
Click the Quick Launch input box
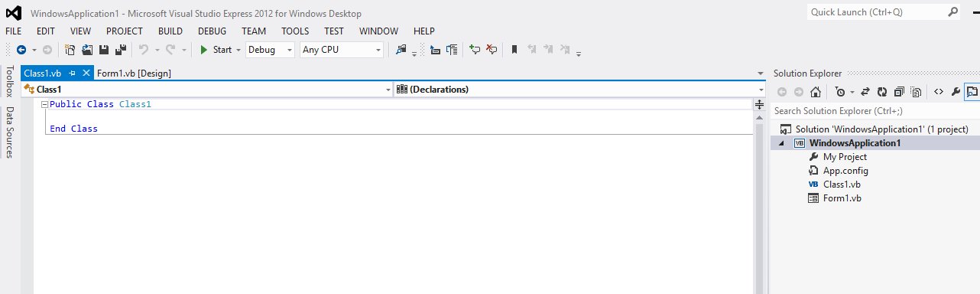point(877,12)
